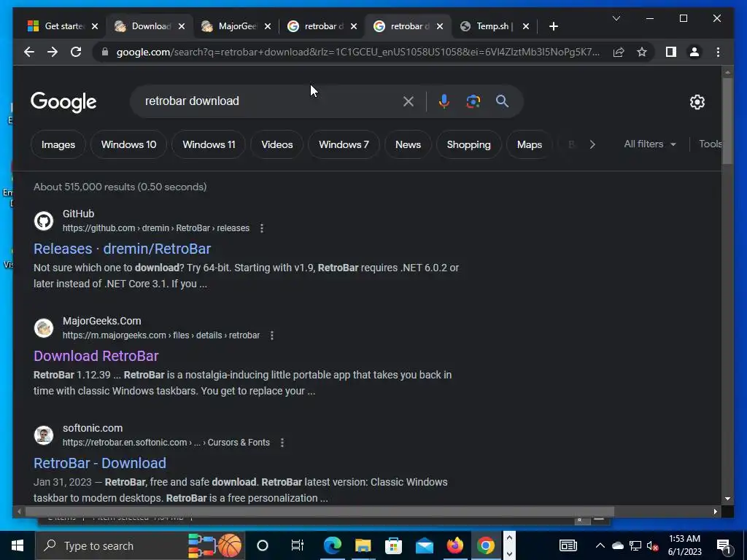Open Download RetroBar MajorGeeks link
The image size is (747, 560).
(96, 356)
